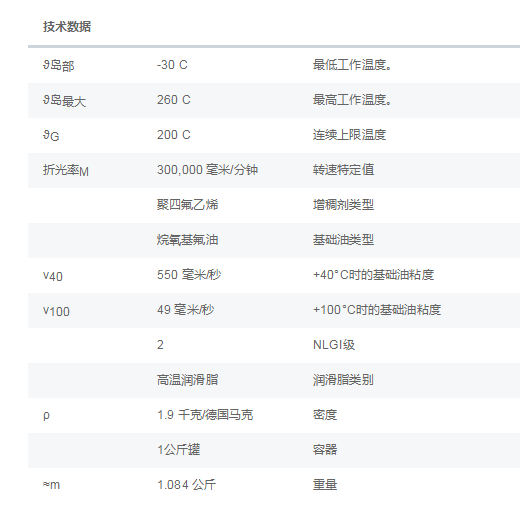Select the ν100 symbol cell

point(56,311)
